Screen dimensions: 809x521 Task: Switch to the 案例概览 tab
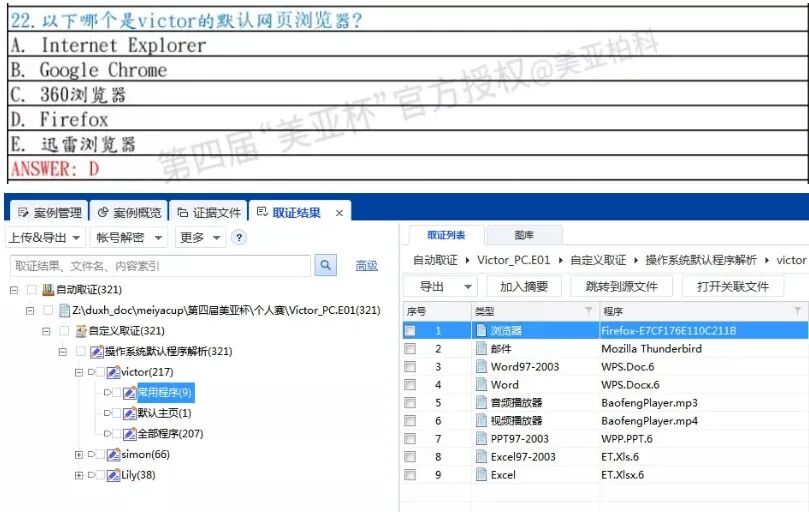click(x=129, y=212)
